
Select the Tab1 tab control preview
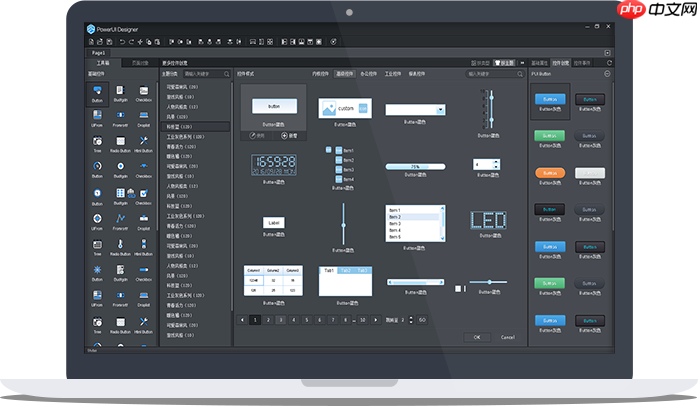point(345,281)
